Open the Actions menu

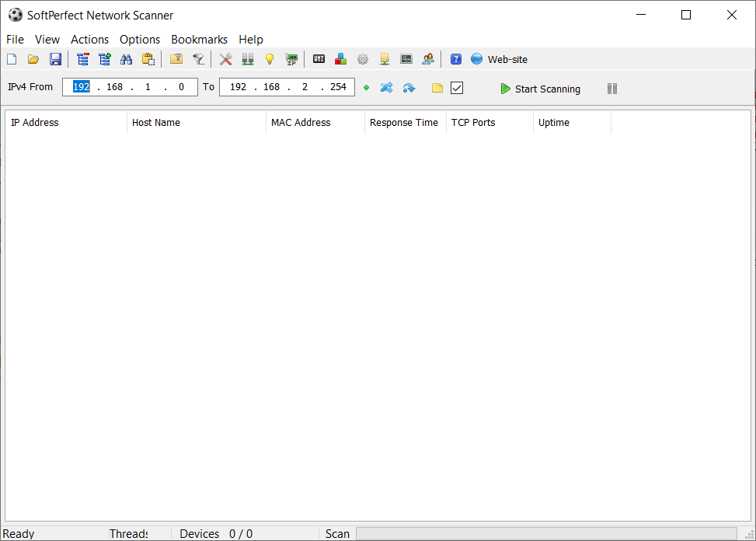[x=89, y=40]
